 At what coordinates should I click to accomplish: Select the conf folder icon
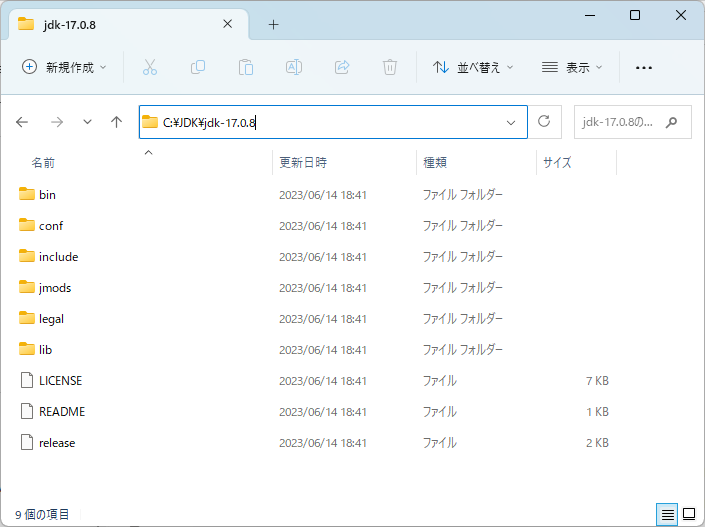(27, 225)
